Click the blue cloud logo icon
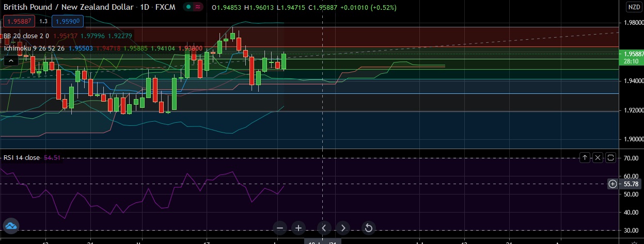This screenshot has height=244, width=644. click(x=11, y=225)
